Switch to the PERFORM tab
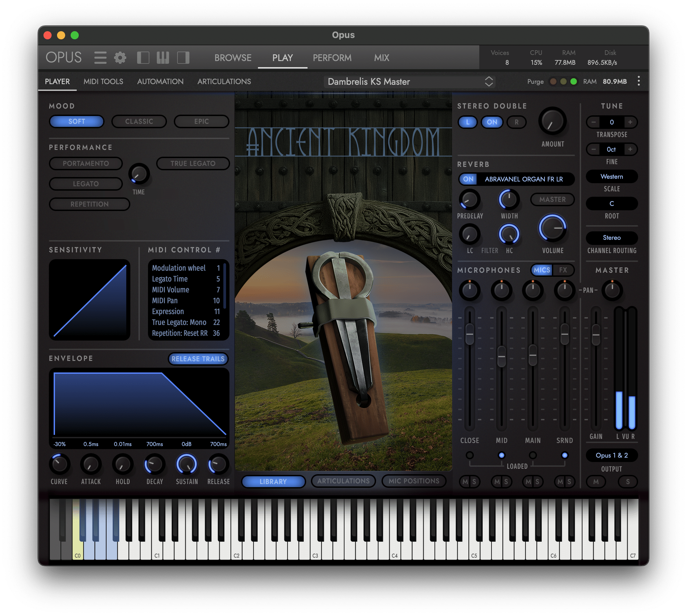Screen dimensions: 687x616 pyautogui.click(x=332, y=58)
